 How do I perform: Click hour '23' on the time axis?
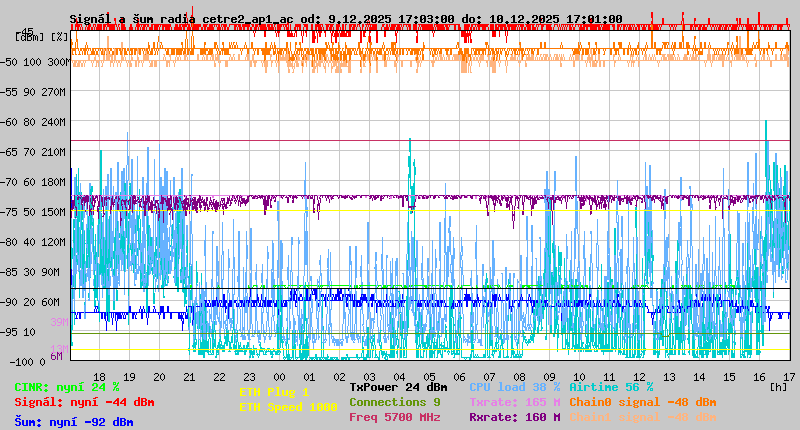click(x=249, y=377)
